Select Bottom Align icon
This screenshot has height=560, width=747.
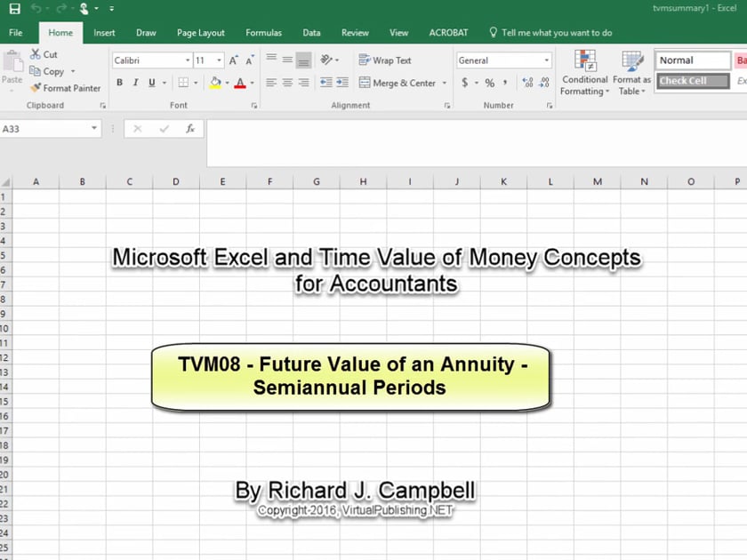click(x=303, y=60)
